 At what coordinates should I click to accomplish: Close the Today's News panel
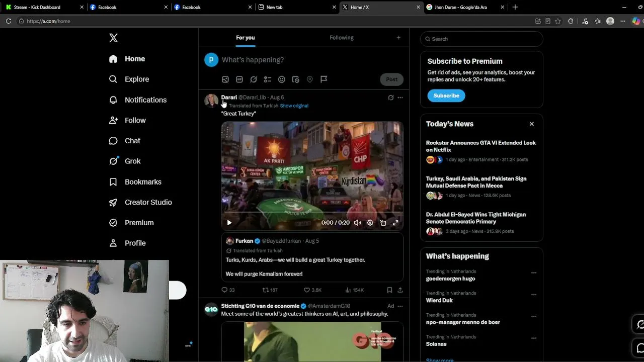(531, 124)
